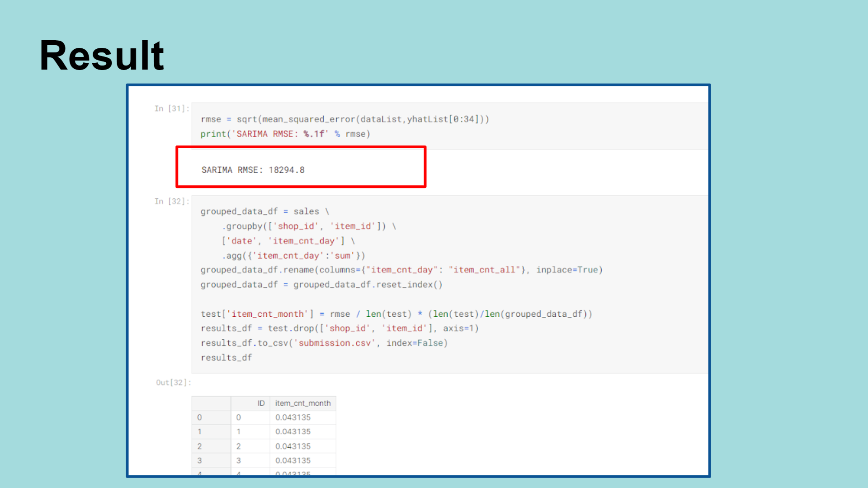The image size is (868, 488).
Task: Click the to_csv submission.csv line
Action: pos(324,343)
